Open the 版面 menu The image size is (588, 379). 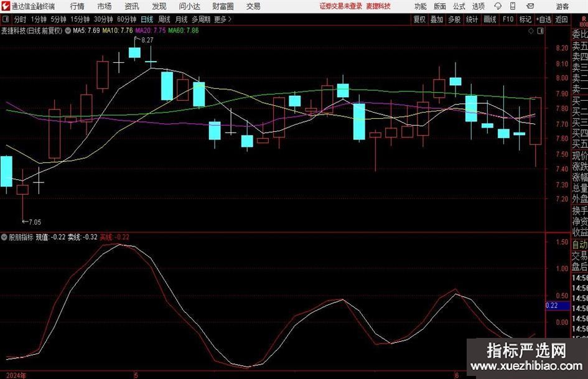coord(440,6)
